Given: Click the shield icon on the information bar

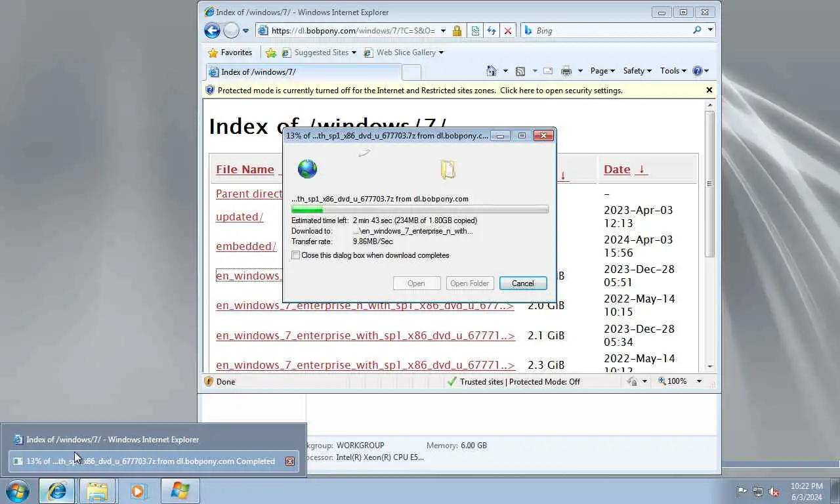Looking at the screenshot, I should 210,91.
